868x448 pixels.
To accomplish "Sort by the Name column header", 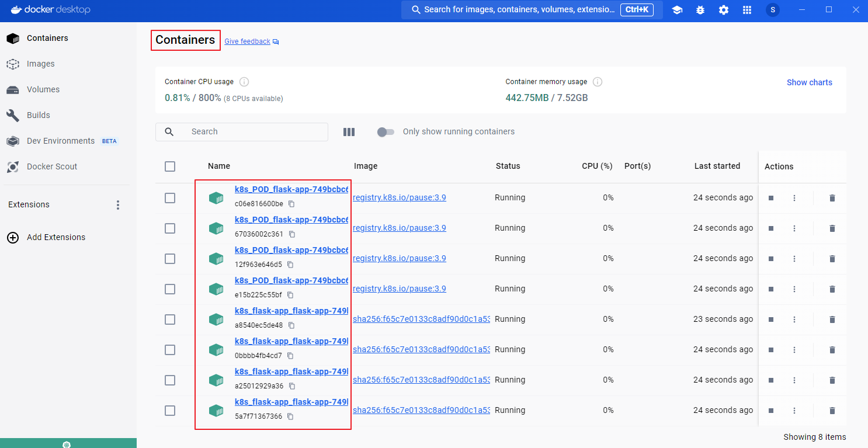I will point(219,166).
